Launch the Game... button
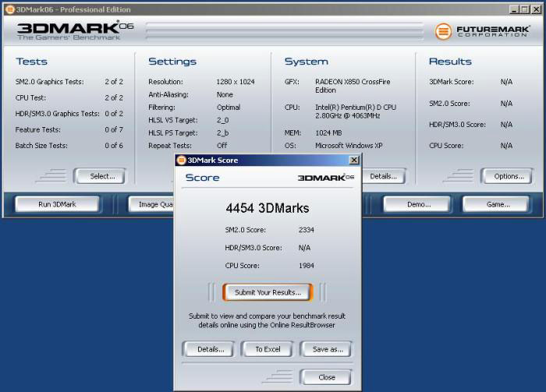The image size is (546, 392). pos(497,204)
